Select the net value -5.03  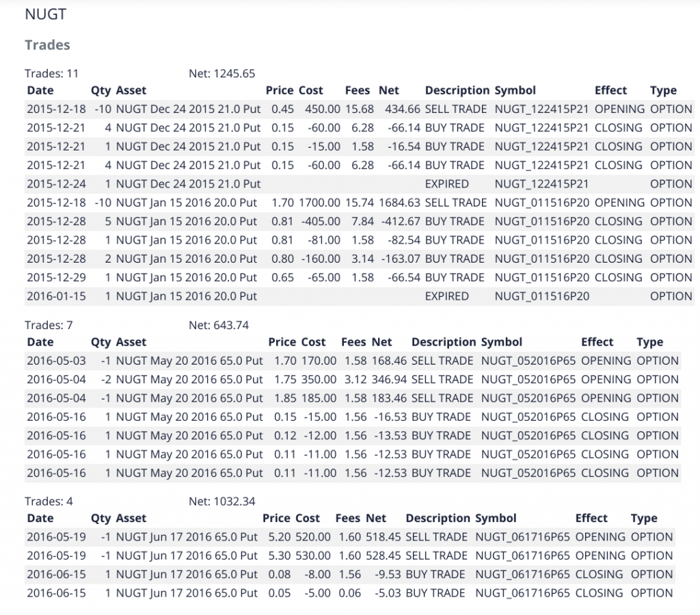point(388,593)
